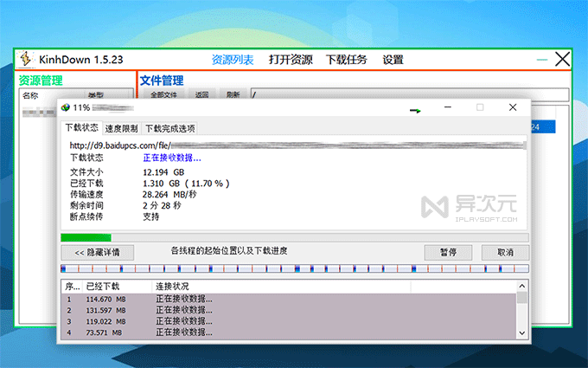Click the scrollbar up arrow in the thread list
The width and height of the screenshot is (588, 368).
coord(522,286)
